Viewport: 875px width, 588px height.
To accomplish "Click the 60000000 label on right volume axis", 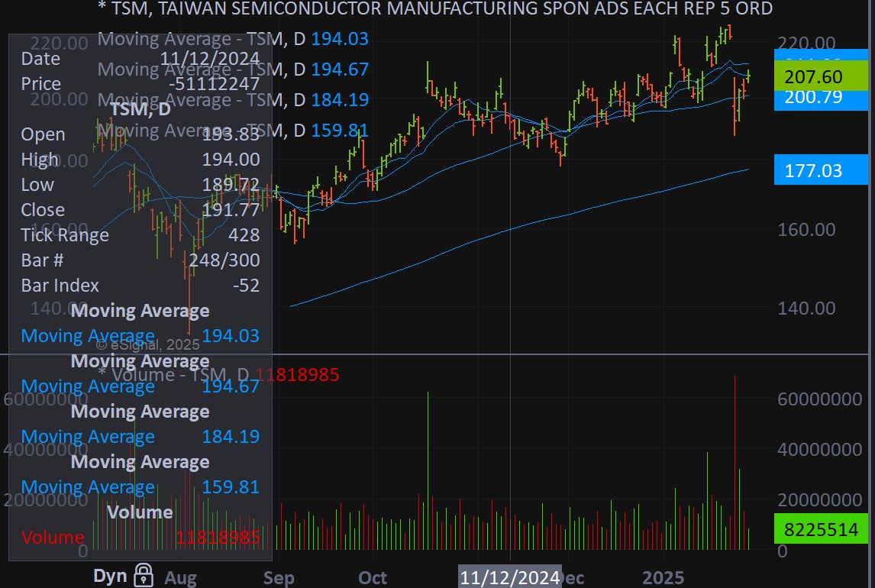I will click(x=820, y=399).
